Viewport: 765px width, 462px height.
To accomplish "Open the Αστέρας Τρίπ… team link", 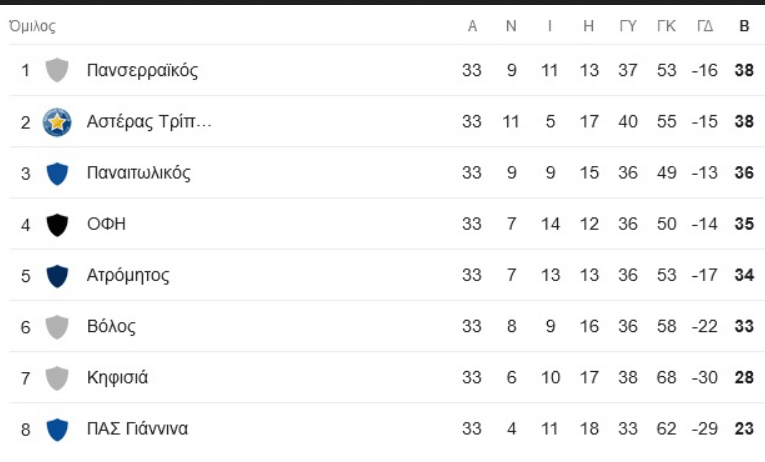I will click(149, 122).
